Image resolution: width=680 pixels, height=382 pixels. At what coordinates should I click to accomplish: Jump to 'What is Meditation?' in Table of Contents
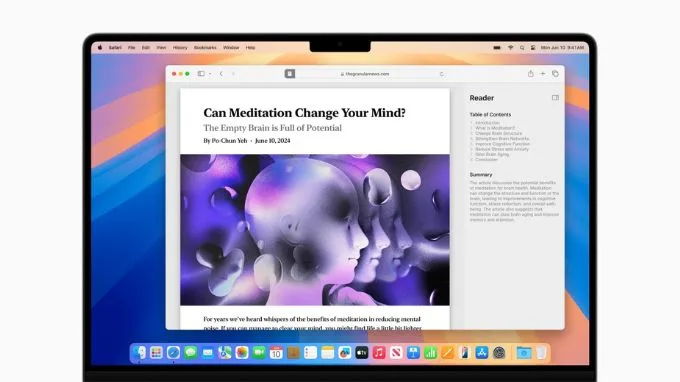coord(495,128)
